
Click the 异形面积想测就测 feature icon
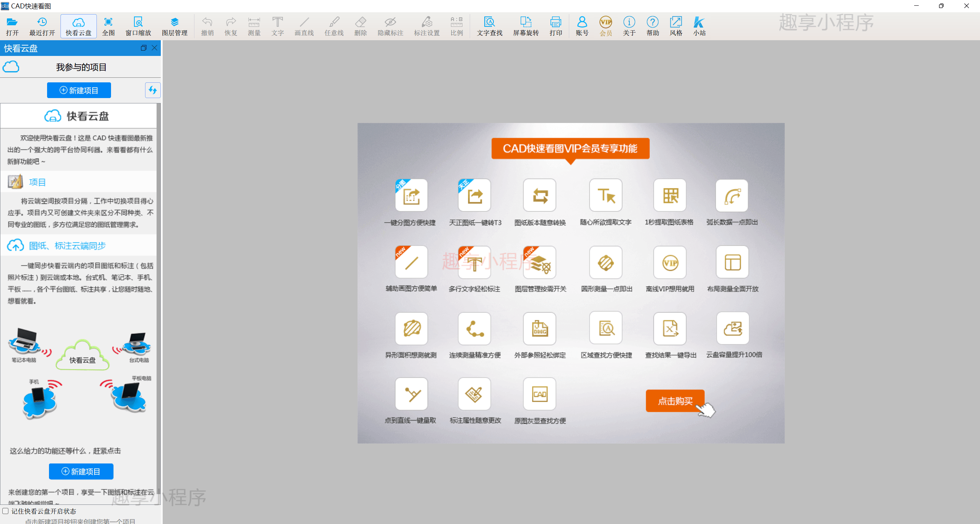pos(411,329)
